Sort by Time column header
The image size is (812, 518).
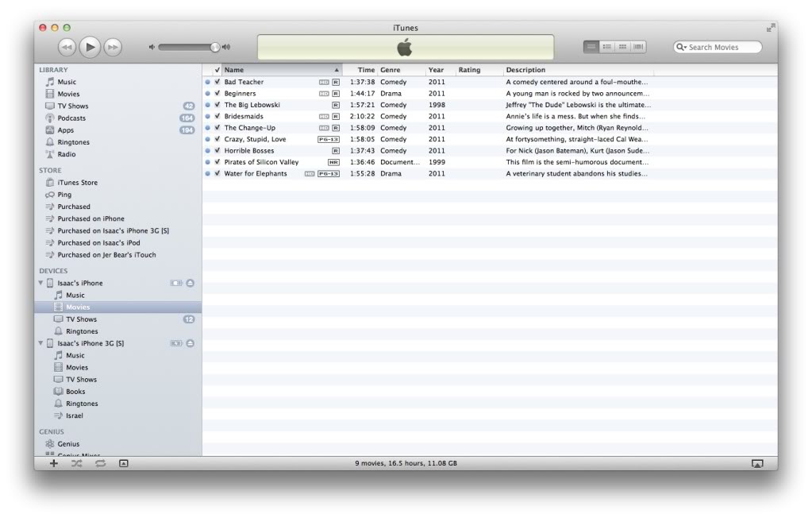pos(360,70)
